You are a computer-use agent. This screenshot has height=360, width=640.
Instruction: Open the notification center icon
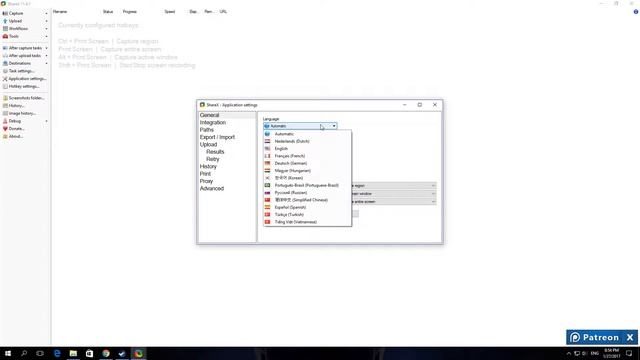[629, 353]
